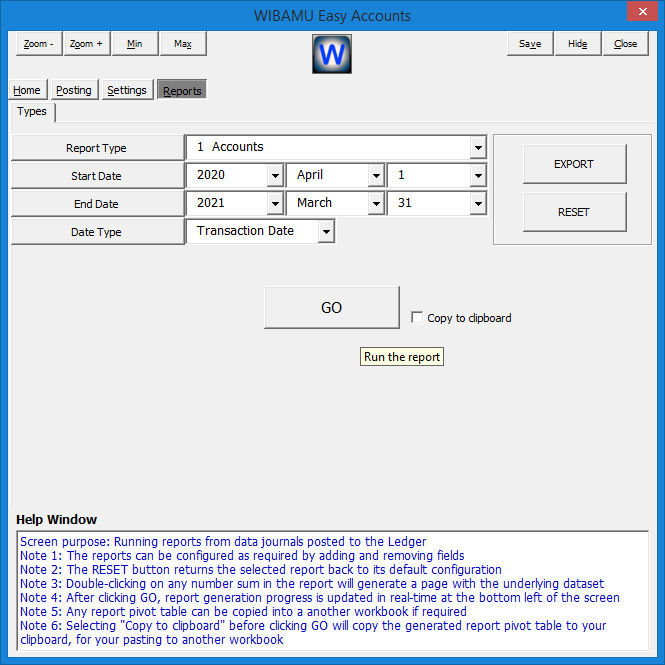
Task: Switch to the Home tab
Action: [27, 90]
